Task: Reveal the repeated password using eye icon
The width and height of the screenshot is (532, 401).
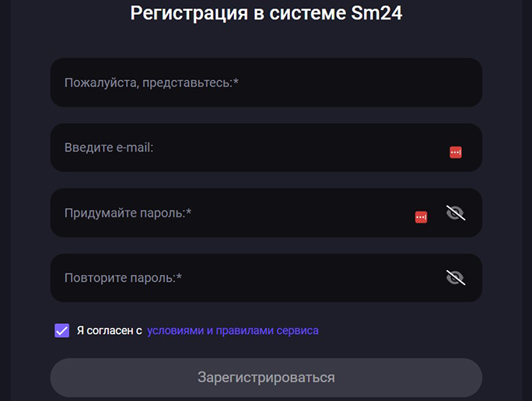Action: point(455,277)
